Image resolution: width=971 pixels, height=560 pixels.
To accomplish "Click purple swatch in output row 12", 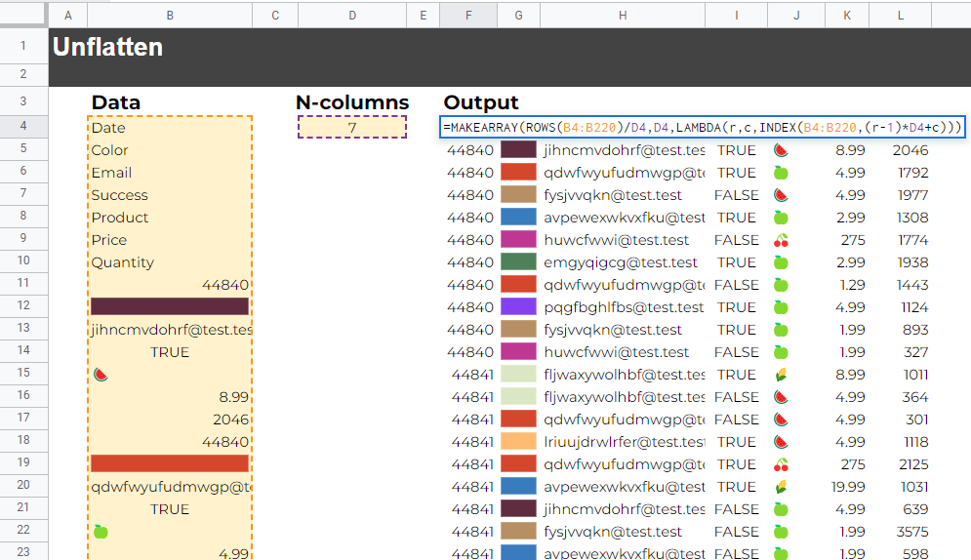I will (518, 307).
